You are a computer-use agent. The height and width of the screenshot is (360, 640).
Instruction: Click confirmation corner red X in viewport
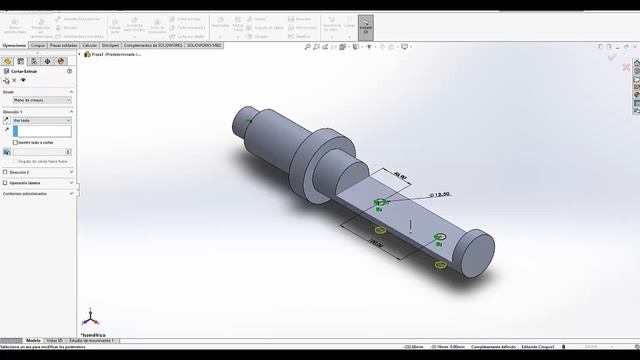pyautogui.click(x=626, y=67)
